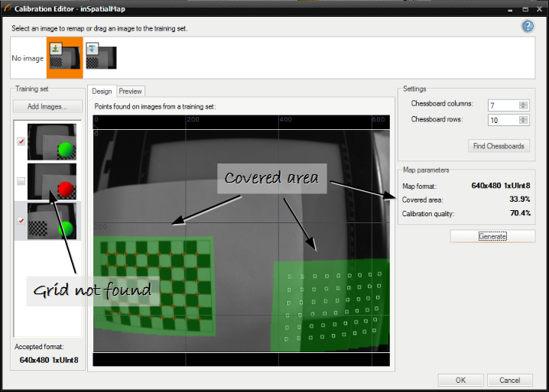Screen dimensions: 549x392
Task: Click the Chessboard rows spinner arrows
Action: tap(523, 120)
